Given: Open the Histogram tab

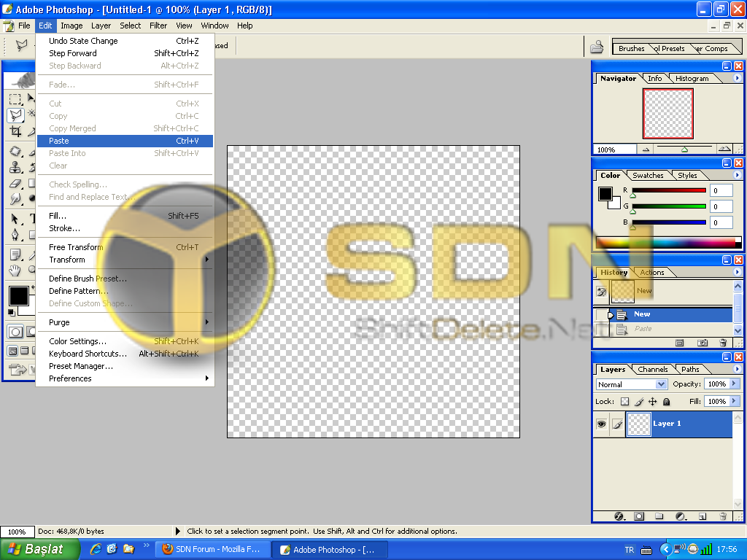Looking at the screenshot, I should (x=692, y=79).
